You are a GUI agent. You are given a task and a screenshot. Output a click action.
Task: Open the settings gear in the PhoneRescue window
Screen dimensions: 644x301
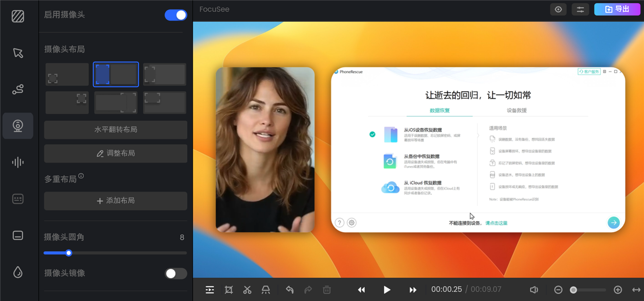[352, 223]
